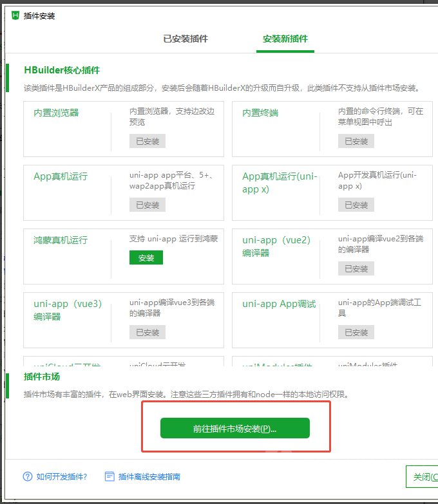Click the offline guide document icon
The width and height of the screenshot is (438, 504).
(x=110, y=476)
